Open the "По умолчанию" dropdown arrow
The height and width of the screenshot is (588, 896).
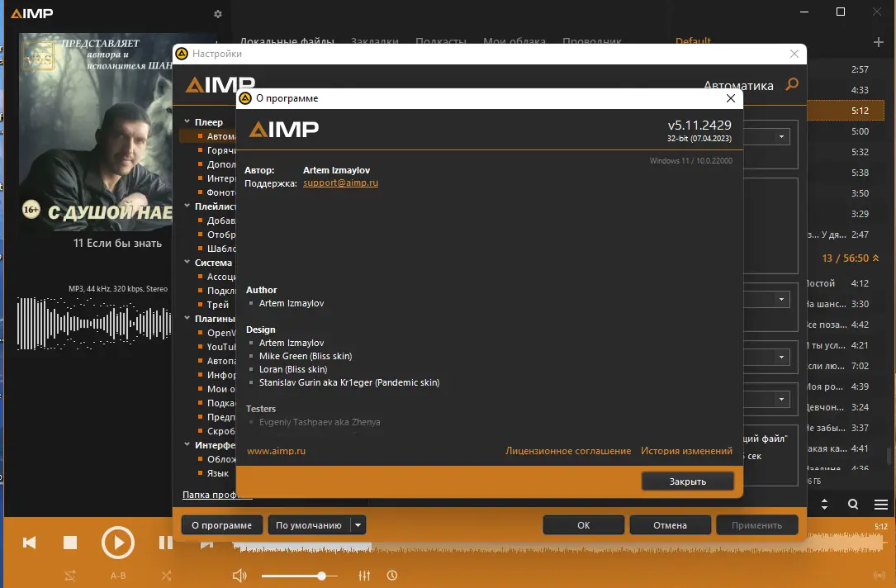358,524
